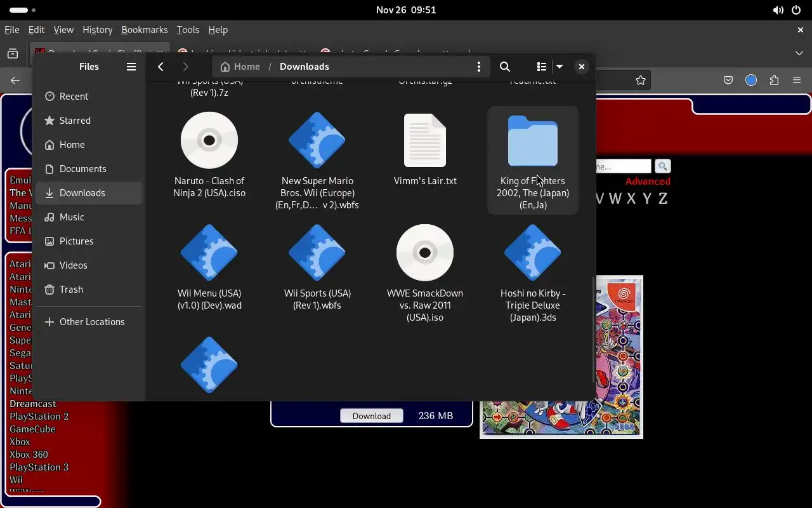Open system volume indicator
812x508 pixels.
pos(778,10)
